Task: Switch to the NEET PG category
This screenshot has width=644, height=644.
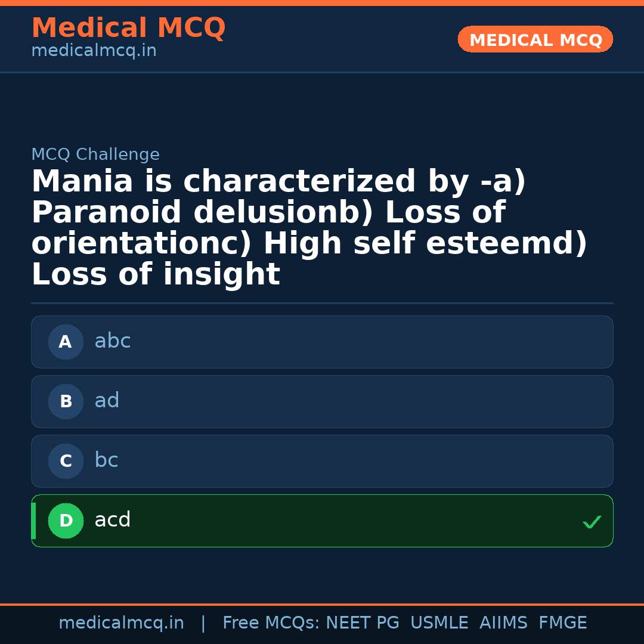Action: [362, 623]
